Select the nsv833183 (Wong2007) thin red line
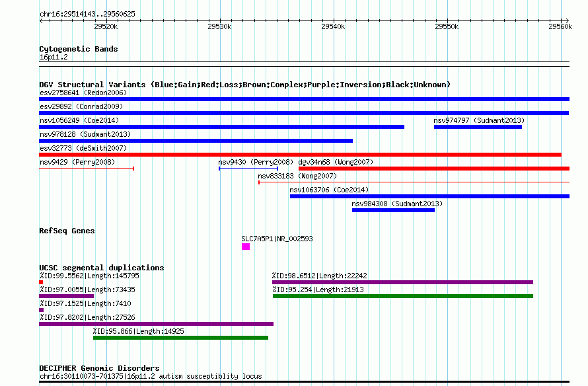Image resolution: width=588 pixels, height=386 pixels. point(414,182)
